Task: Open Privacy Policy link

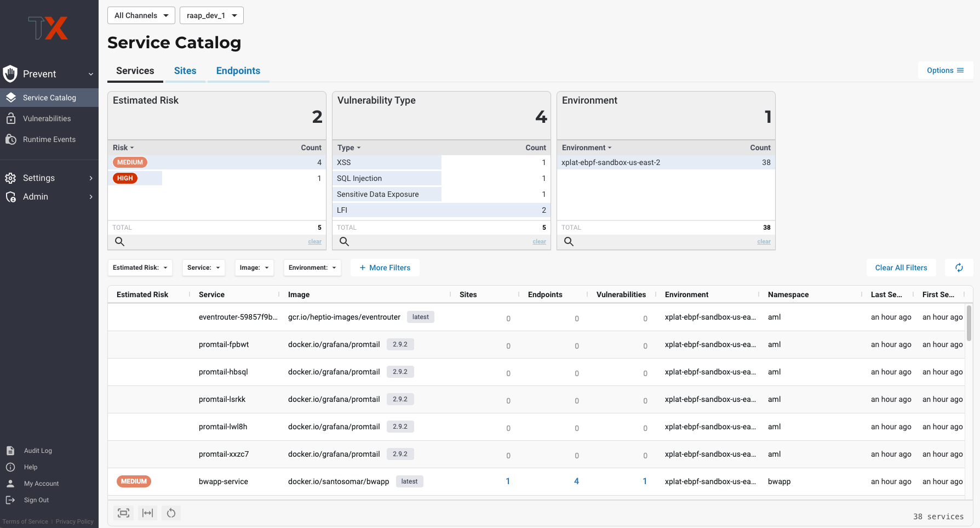Action: point(74,521)
